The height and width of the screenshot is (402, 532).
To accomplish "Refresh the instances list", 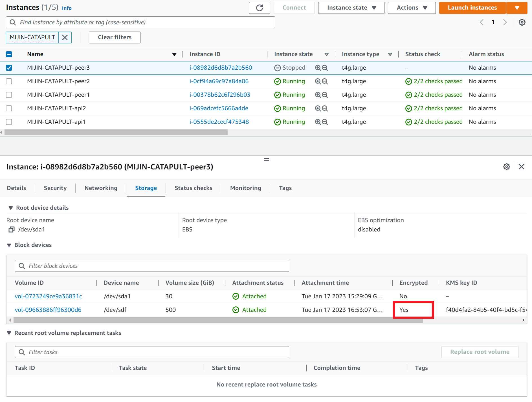I will (x=260, y=8).
